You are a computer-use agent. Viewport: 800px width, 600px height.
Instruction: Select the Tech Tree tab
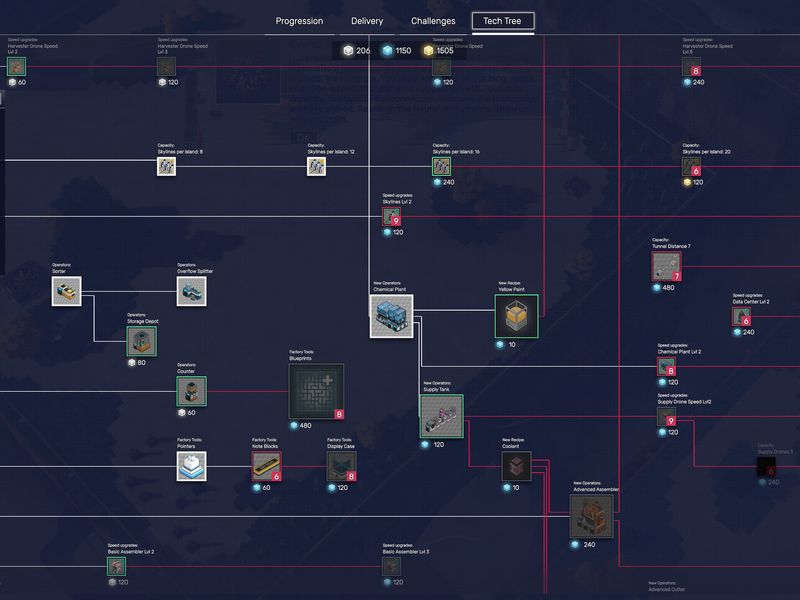tap(503, 21)
